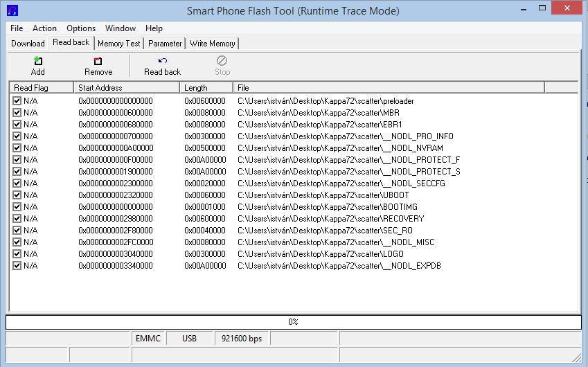Click length value 0x00020000
The height and width of the screenshot is (367, 588).
coord(205,183)
